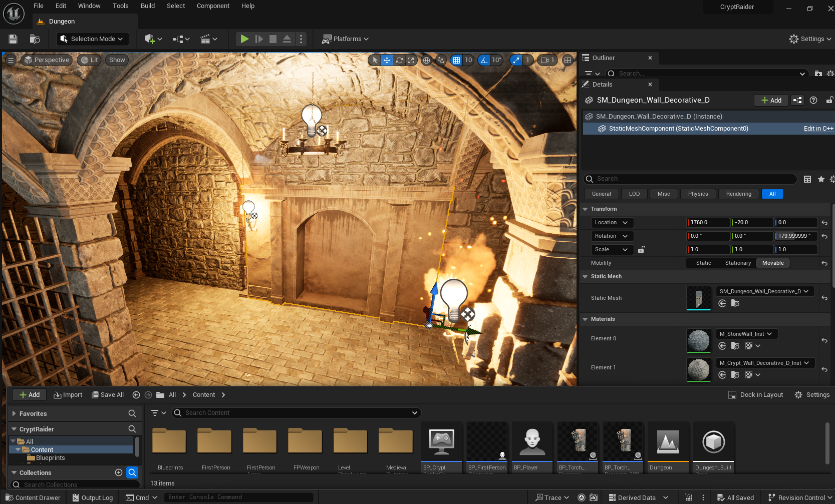Select the Blueprints folder in the tree
Viewport: 835px width, 504px height.
coord(50,458)
